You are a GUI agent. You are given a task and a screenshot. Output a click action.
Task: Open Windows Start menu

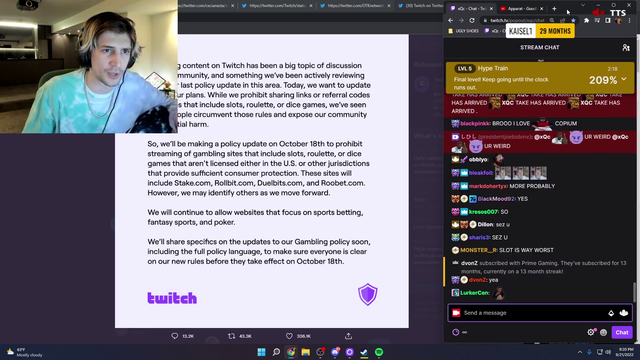tap(261, 352)
